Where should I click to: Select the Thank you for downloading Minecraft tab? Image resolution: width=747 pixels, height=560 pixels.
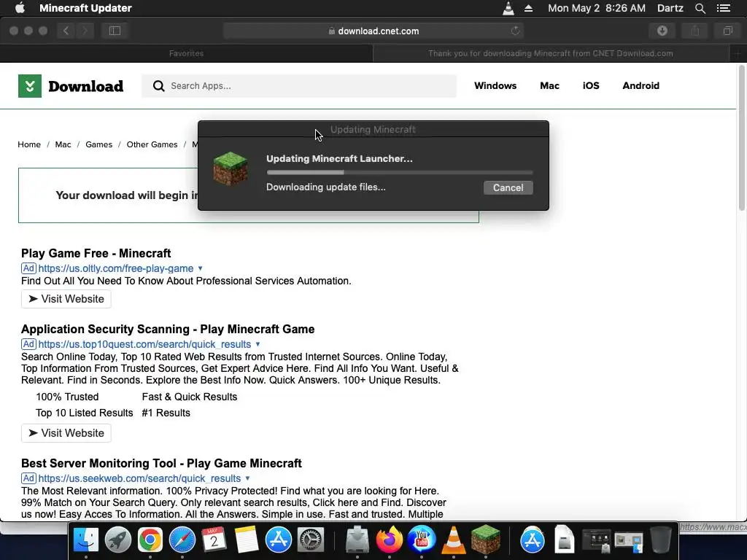click(x=550, y=53)
